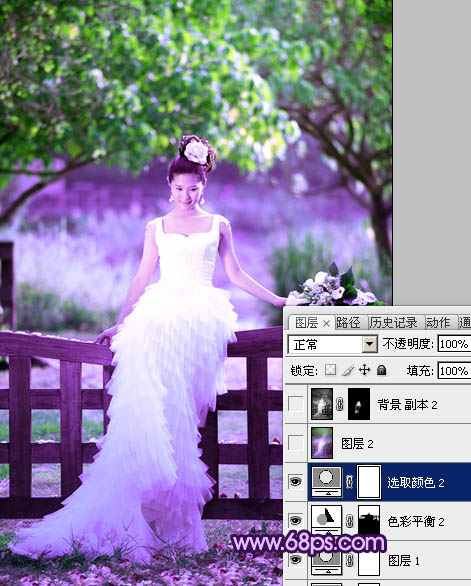Hide the 选取颜色 2 layer
The width and height of the screenshot is (471, 586).
[296, 482]
